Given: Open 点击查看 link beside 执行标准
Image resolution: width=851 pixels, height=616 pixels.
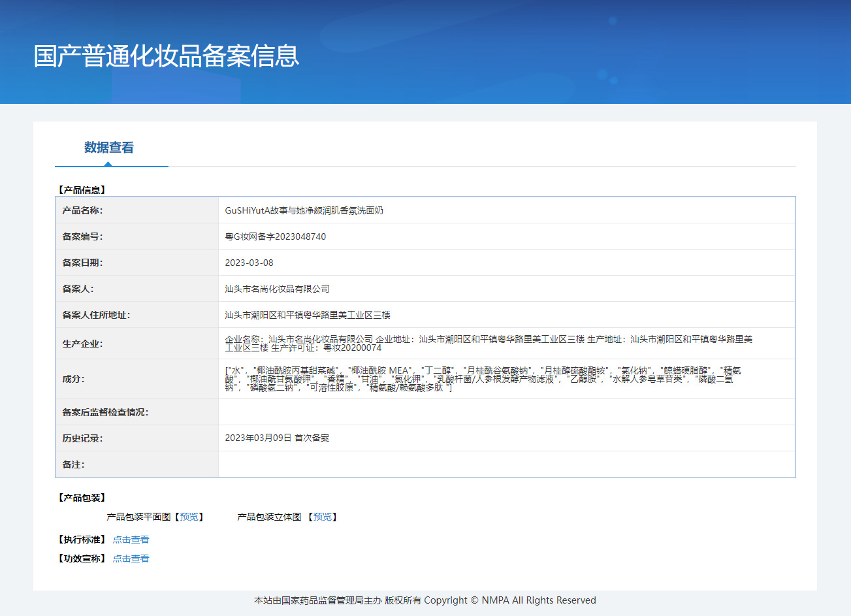Looking at the screenshot, I should [x=131, y=540].
